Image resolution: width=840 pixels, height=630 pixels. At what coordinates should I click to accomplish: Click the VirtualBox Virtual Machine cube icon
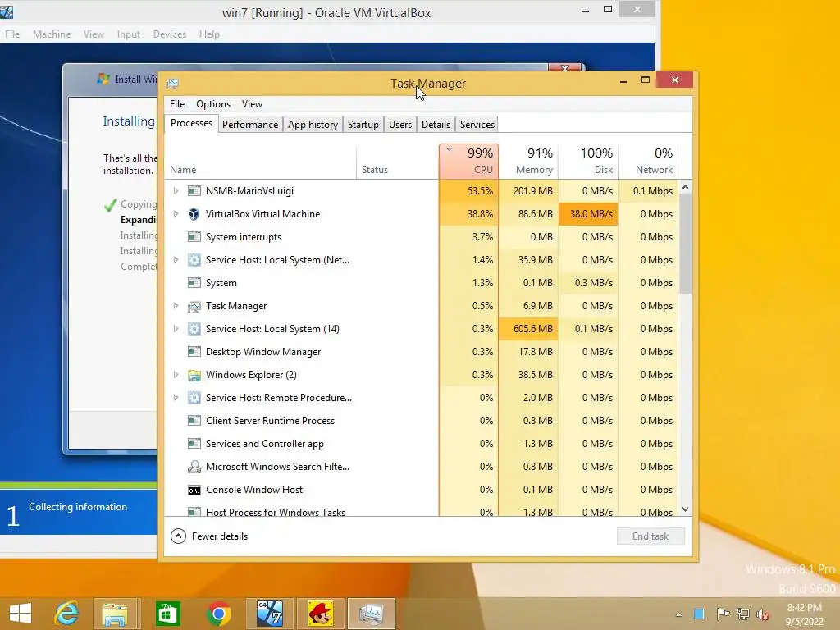click(x=194, y=214)
